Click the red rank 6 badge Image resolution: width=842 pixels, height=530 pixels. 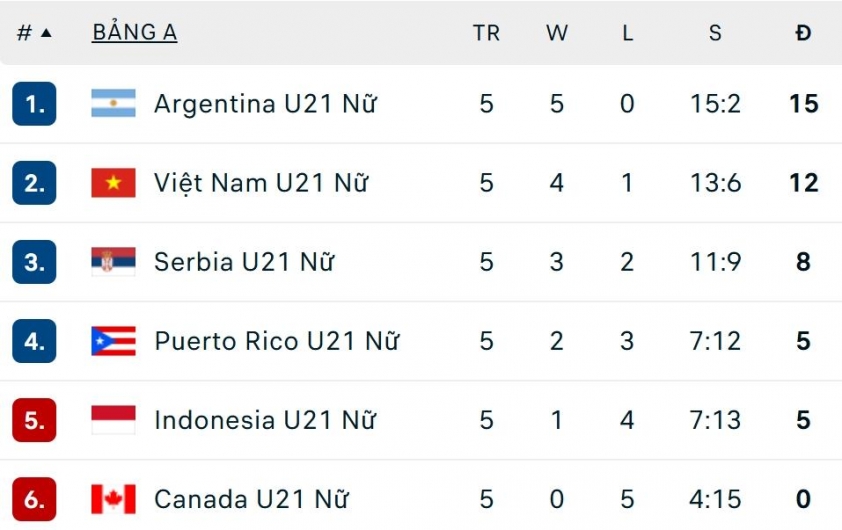(34, 499)
